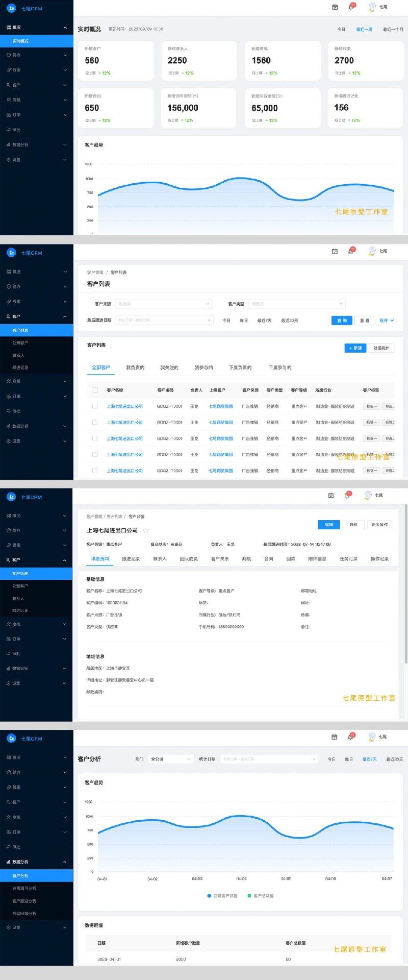Click the 更多操作 button on the 客户详情 page
Image resolution: width=408 pixels, height=980 pixels.
pyautogui.click(x=379, y=525)
